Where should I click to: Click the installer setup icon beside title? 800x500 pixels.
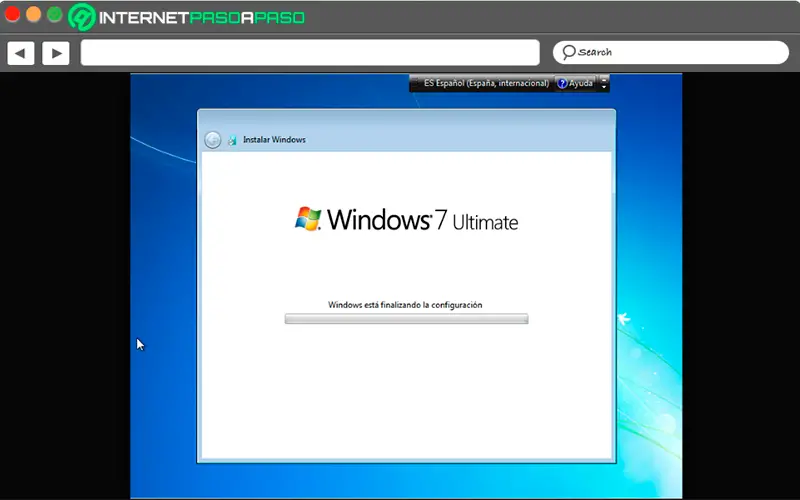232,140
